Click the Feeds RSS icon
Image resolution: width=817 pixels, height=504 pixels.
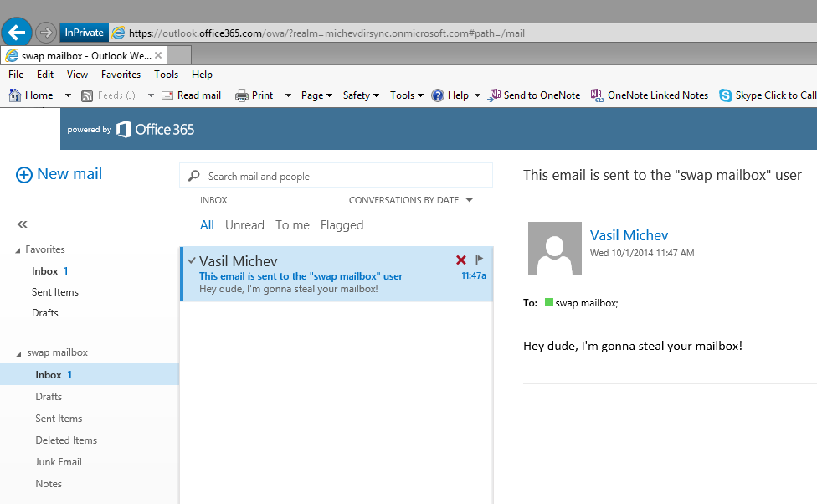87,96
